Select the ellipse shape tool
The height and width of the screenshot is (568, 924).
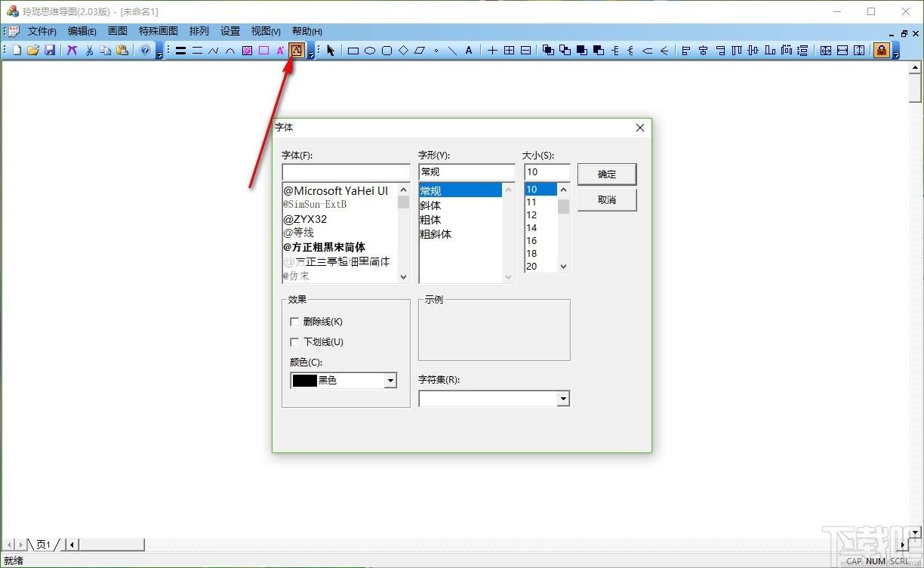click(x=370, y=51)
